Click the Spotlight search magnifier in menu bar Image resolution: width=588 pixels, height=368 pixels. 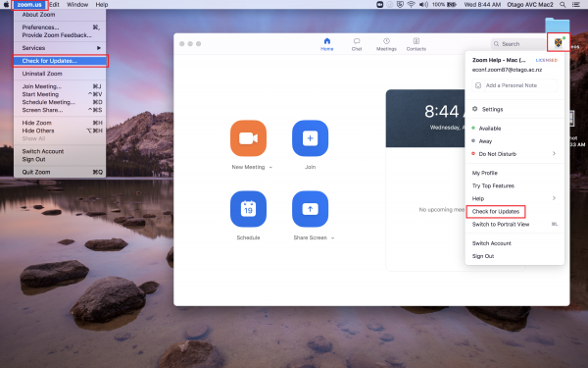[x=563, y=5]
